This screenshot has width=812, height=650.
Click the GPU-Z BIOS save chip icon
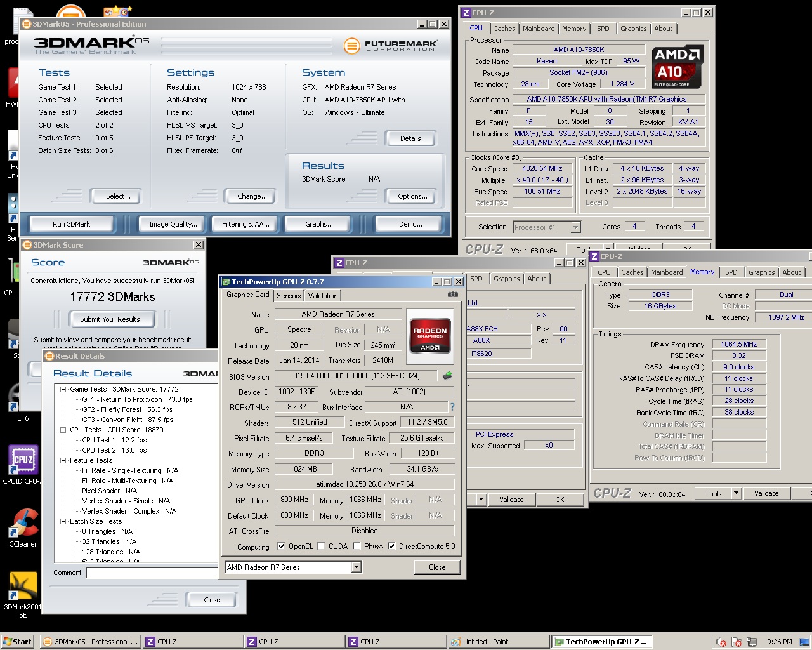[x=447, y=376]
